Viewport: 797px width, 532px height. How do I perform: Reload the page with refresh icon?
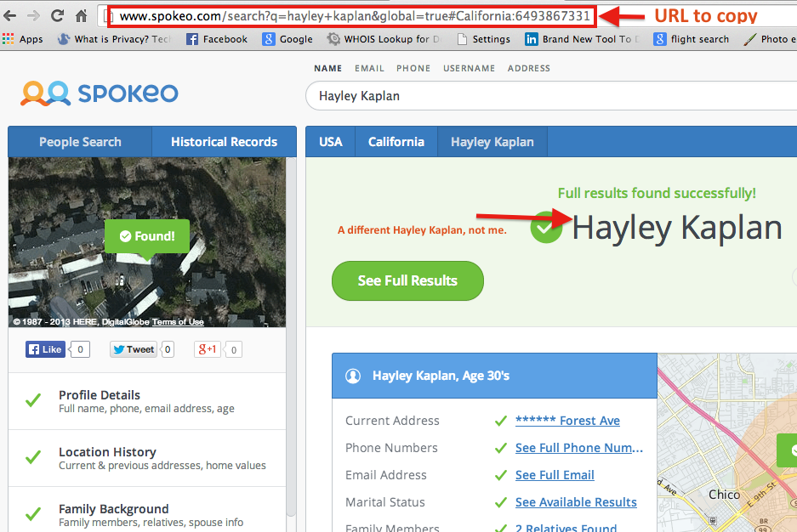point(58,16)
